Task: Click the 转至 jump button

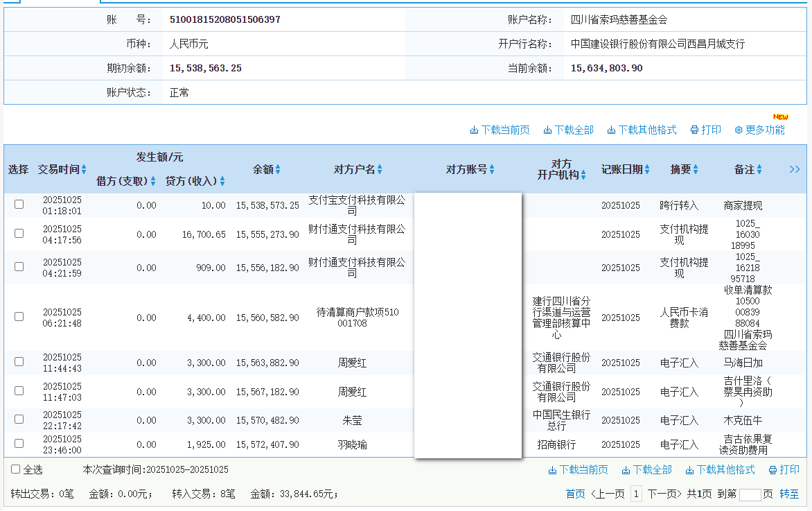Action: 791,494
